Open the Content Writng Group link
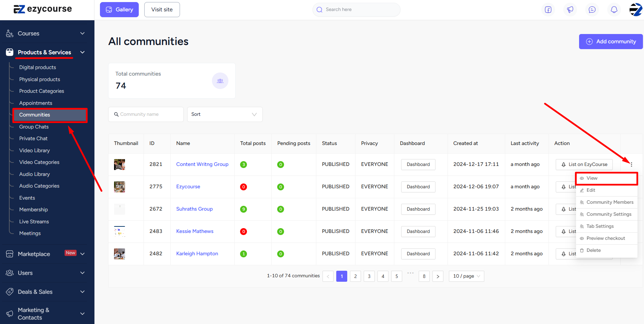This screenshot has height=324, width=644. point(202,164)
